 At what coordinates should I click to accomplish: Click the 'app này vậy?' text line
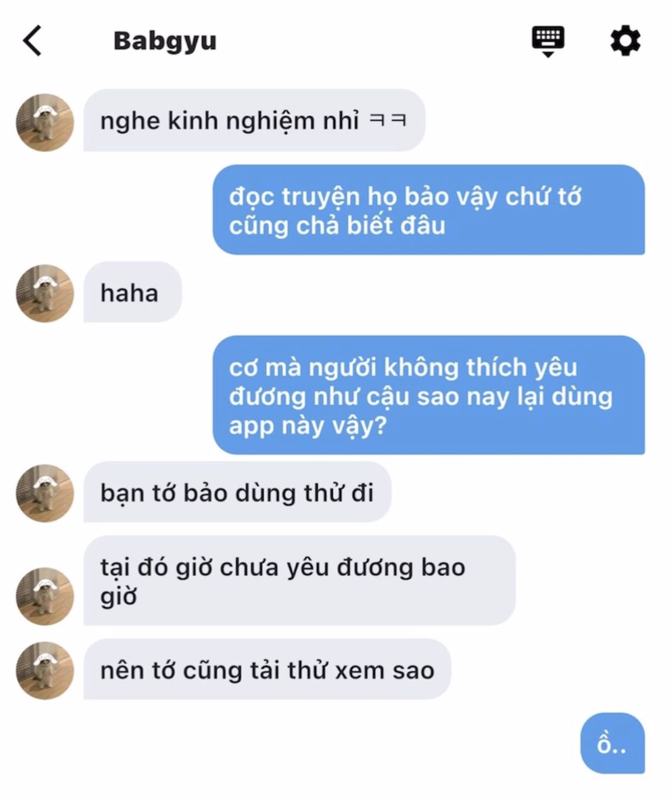pos(308,426)
